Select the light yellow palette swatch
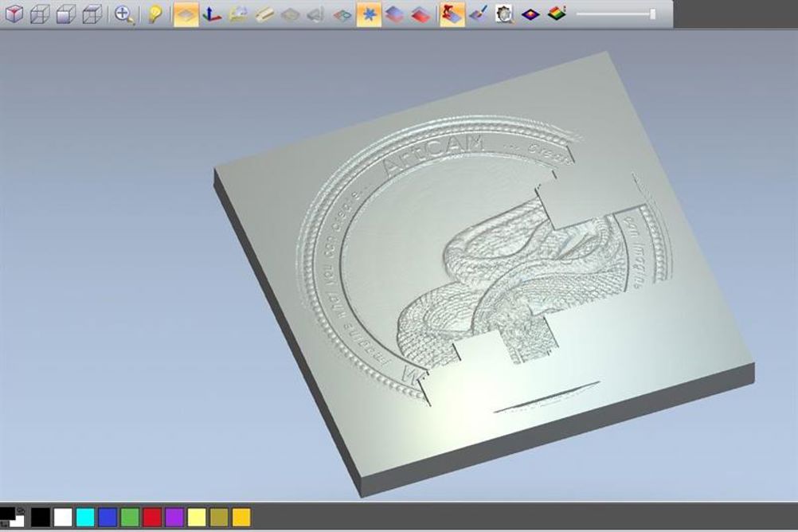The width and height of the screenshot is (798, 532). (x=197, y=517)
